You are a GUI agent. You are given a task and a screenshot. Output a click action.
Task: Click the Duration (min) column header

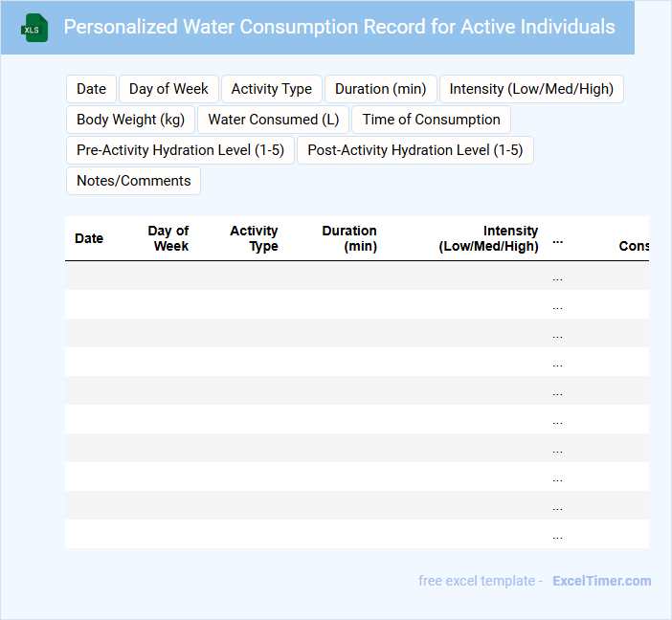349,238
